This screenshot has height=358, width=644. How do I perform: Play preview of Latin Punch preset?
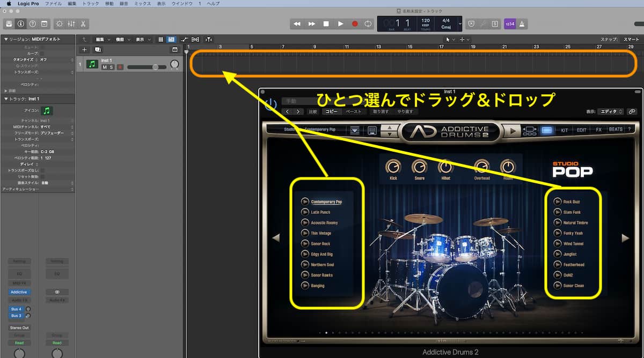pos(305,212)
